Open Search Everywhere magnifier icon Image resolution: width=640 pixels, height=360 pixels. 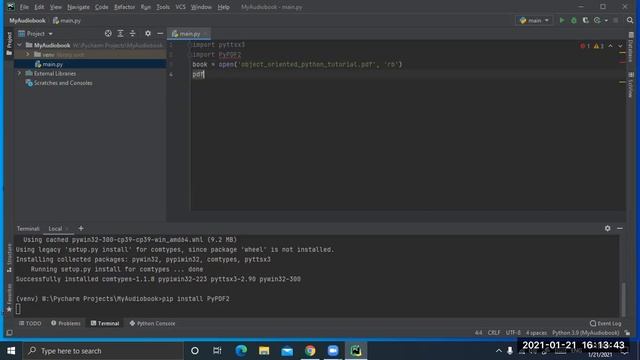(x=630, y=20)
